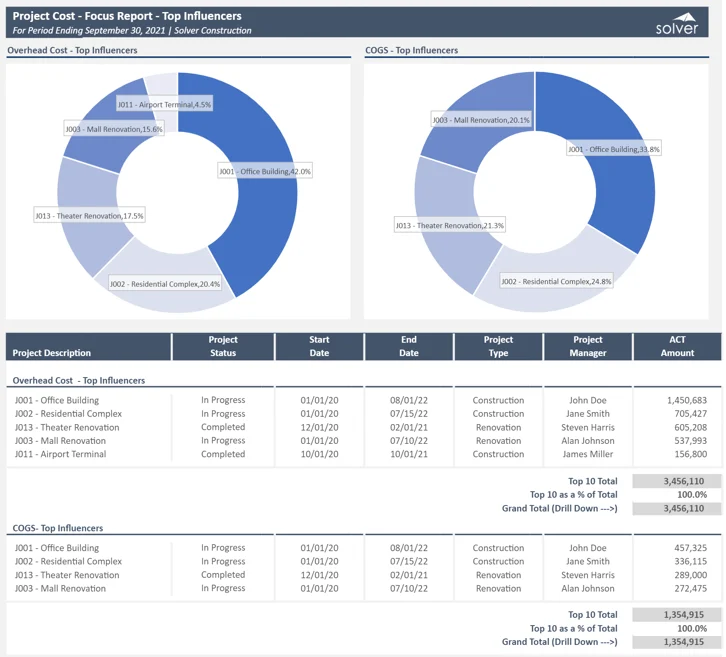726x657 pixels.
Task: Select the Overhead Top 10 Total value 3,456,110
Action: [677, 481]
